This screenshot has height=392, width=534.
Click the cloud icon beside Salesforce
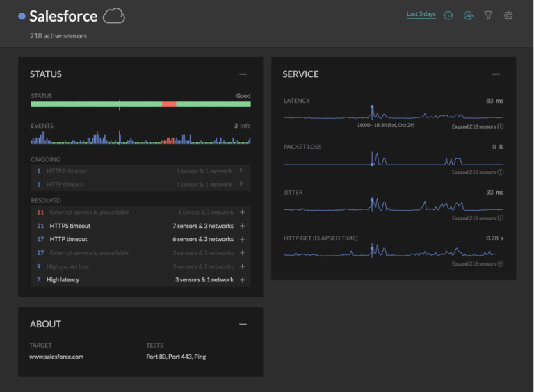(x=113, y=16)
